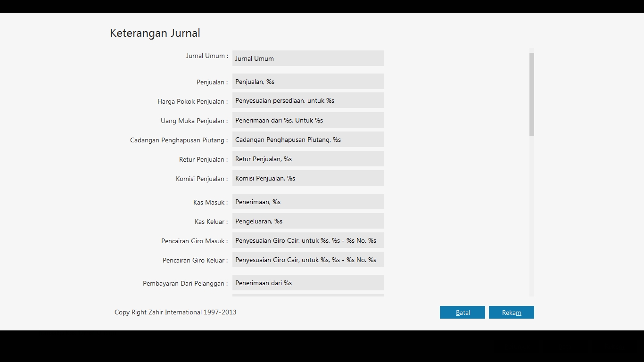Edit the Pencairan Giro Keluar field
The width and height of the screenshot is (644, 362).
(308, 260)
